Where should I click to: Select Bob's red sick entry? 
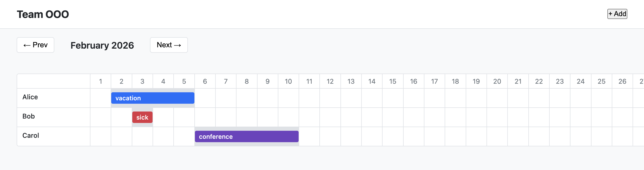pyautogui.click(x=142, y=117)
